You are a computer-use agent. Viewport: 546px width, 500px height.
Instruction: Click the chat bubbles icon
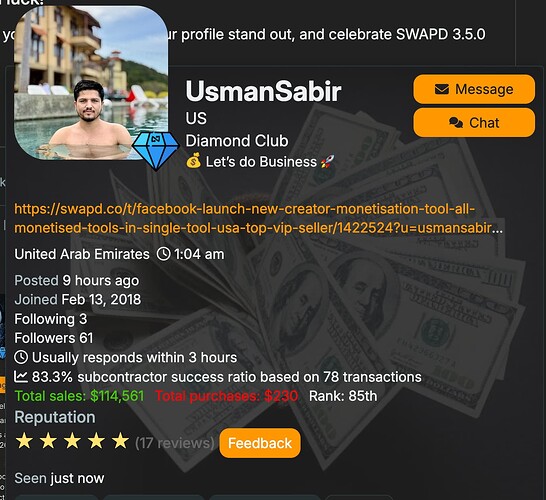pyautogui.click(x=456, y=123)
